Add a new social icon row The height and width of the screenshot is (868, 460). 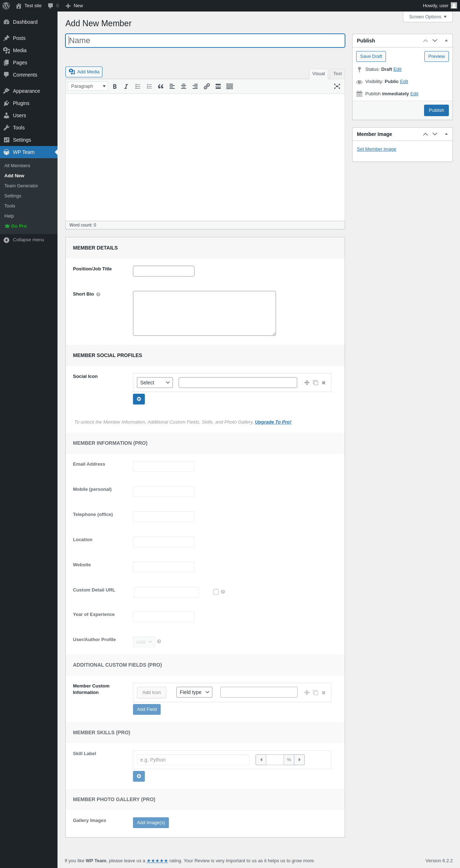(139, 399)
